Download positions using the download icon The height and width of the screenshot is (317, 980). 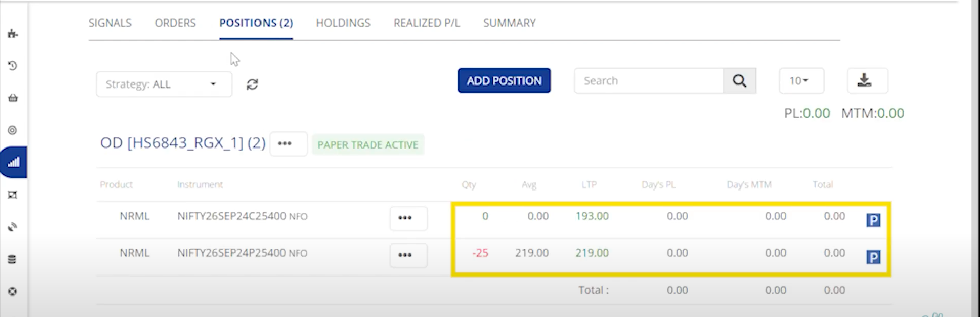(x=864, y=80)
